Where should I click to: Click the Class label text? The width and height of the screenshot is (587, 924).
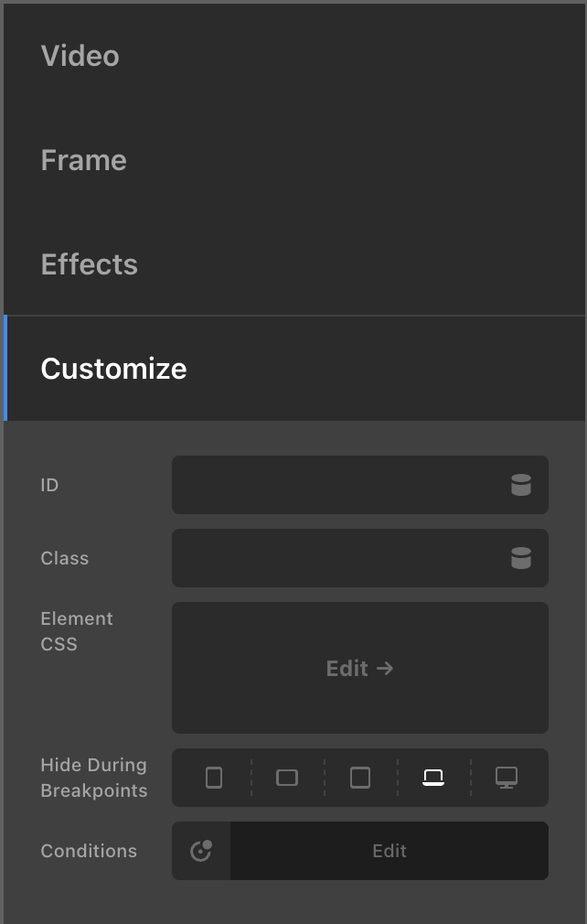tap(65, 558)
